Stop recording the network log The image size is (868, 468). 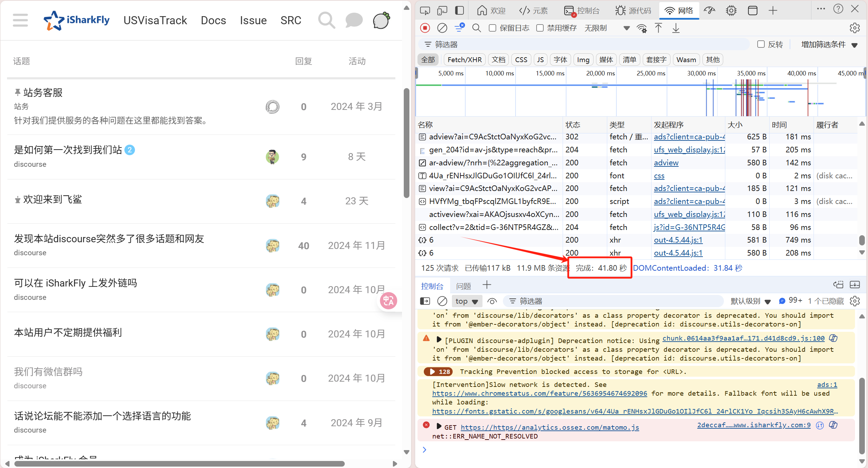pyautogui.click(x=425, y=28)
